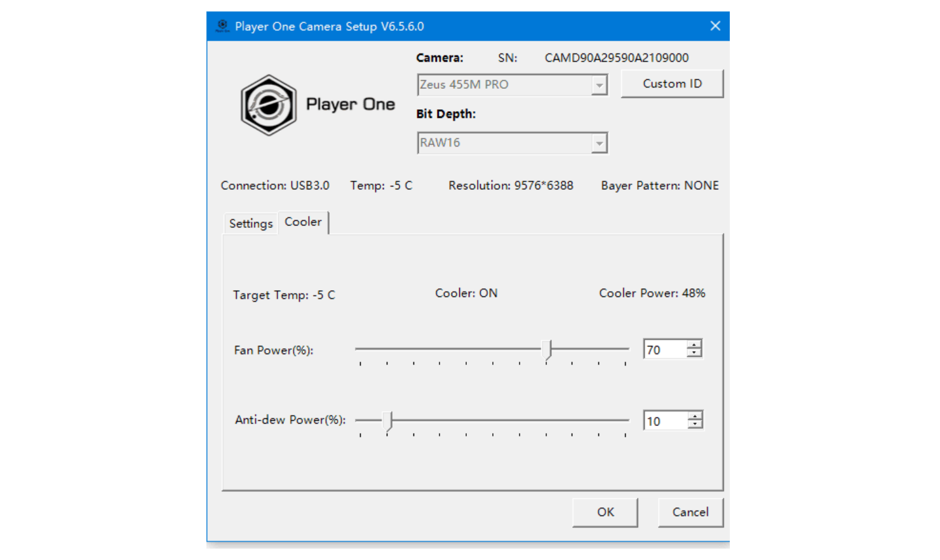Select the Cooler tab
The height and width of the screenshot is (560, 940).
303,222
